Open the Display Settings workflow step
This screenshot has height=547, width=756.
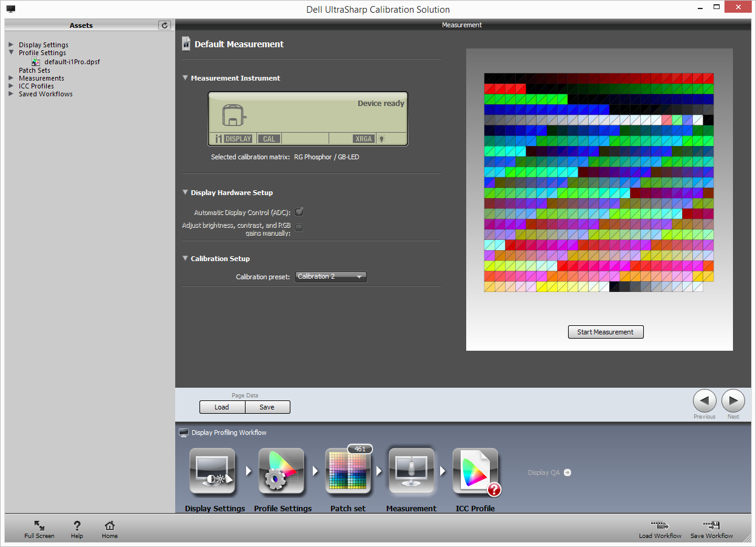click(x=213, y=470)
